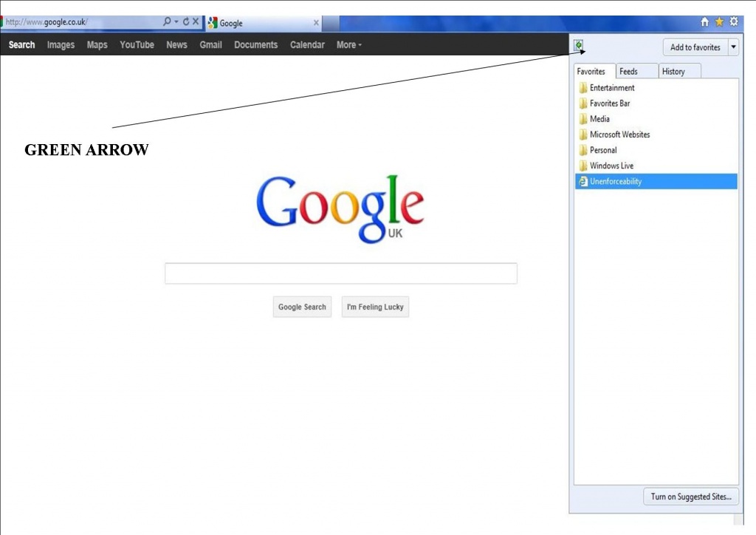Click the Home icon in browser toolbar
756x535 pixels.
click(x=705, y=22)
